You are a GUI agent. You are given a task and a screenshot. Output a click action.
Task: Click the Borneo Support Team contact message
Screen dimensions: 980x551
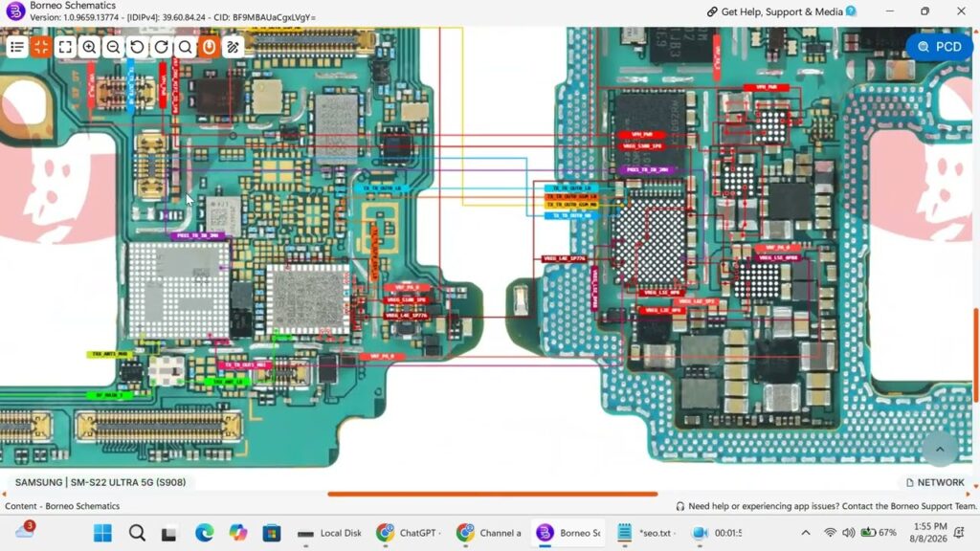832,506
